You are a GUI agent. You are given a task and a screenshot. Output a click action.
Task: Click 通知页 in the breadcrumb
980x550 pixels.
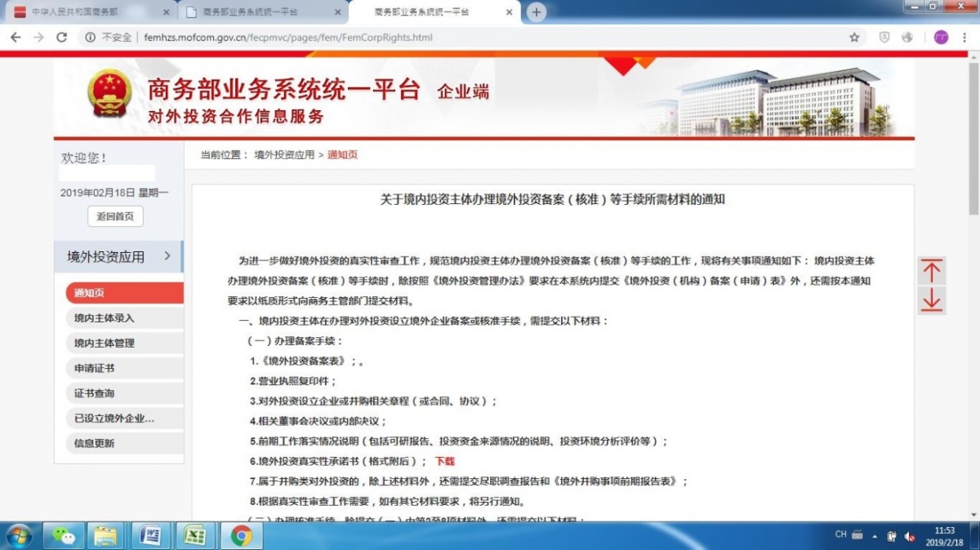point(342,155)
